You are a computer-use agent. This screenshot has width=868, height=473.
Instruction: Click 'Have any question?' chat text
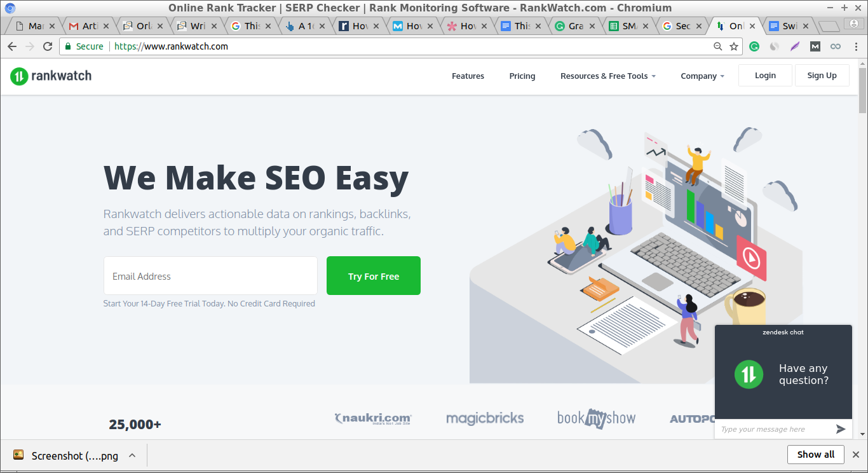pyautogui.click(x=804, y=374)
